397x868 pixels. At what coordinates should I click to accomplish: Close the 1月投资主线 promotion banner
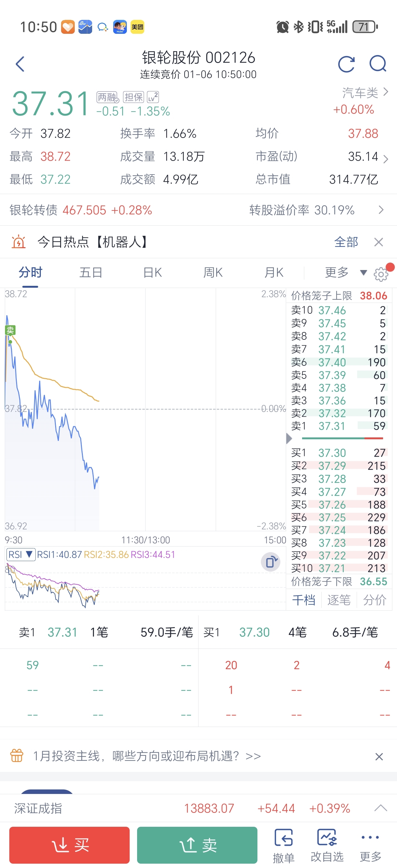coord(379,756)
